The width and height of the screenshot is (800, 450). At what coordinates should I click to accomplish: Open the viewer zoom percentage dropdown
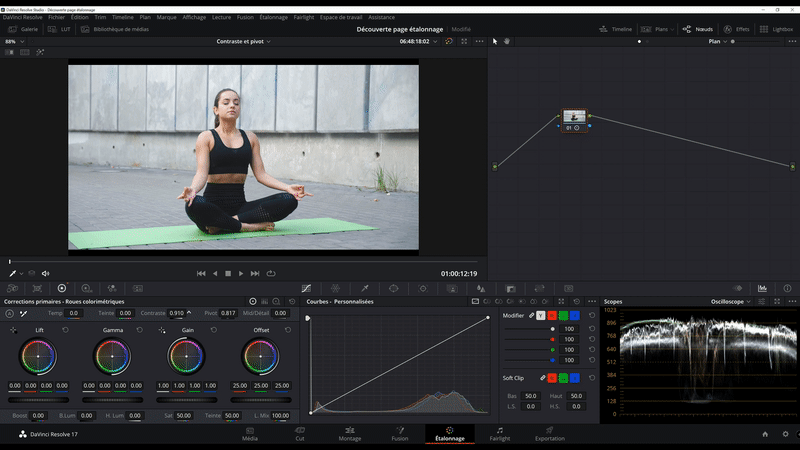coord(13,41)
